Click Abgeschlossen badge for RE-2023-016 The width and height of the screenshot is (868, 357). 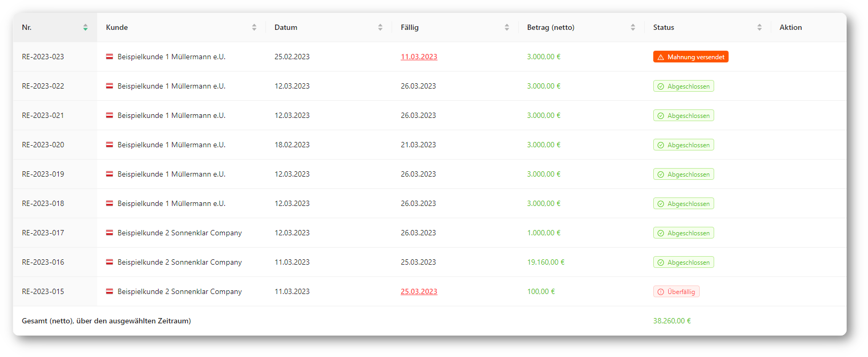coord(683,263)
